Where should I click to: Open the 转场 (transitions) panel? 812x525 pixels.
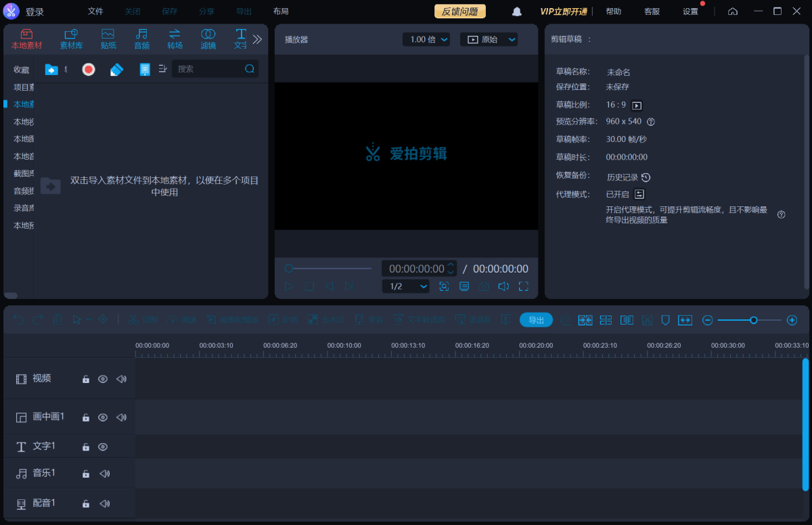point(175,39)
